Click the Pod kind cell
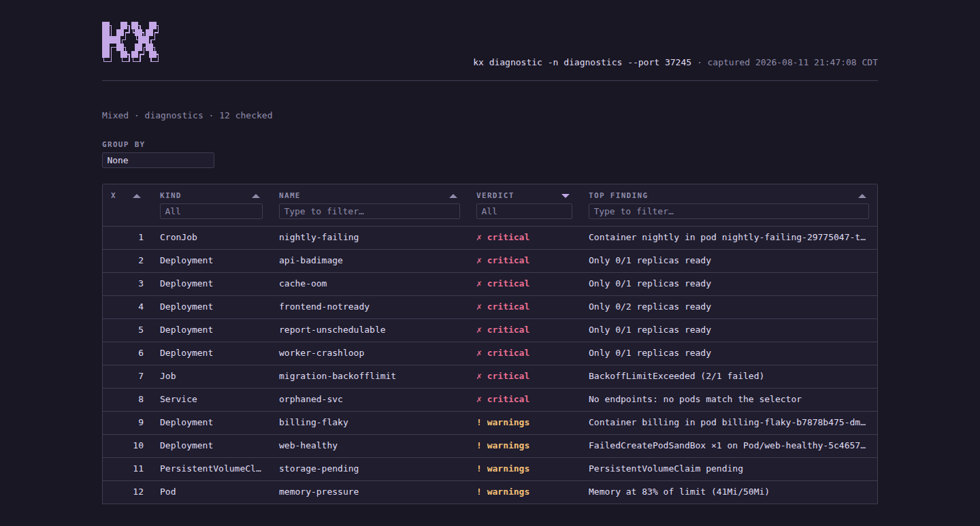Viewport: 980px width, 526px height. pyautogui.click(x=168, y=492)
